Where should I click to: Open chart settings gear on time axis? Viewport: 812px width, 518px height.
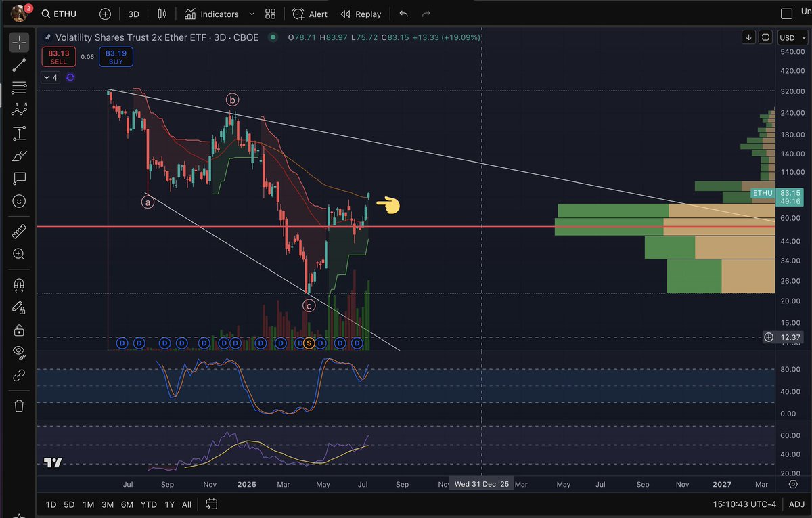[792, 485]
